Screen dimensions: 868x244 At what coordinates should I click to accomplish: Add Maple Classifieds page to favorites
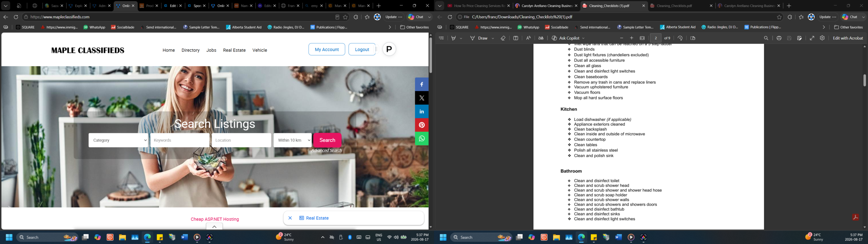[346, 17]
